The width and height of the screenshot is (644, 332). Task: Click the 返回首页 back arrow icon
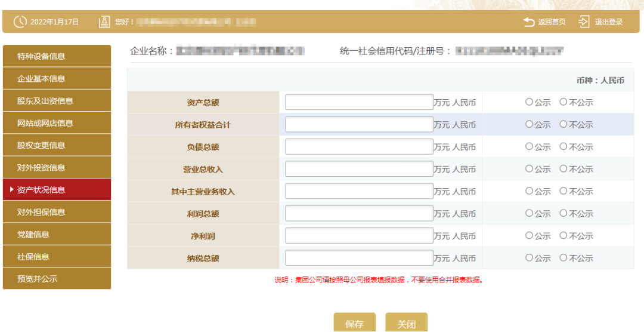pyautogui.click(x=529, y=22)
